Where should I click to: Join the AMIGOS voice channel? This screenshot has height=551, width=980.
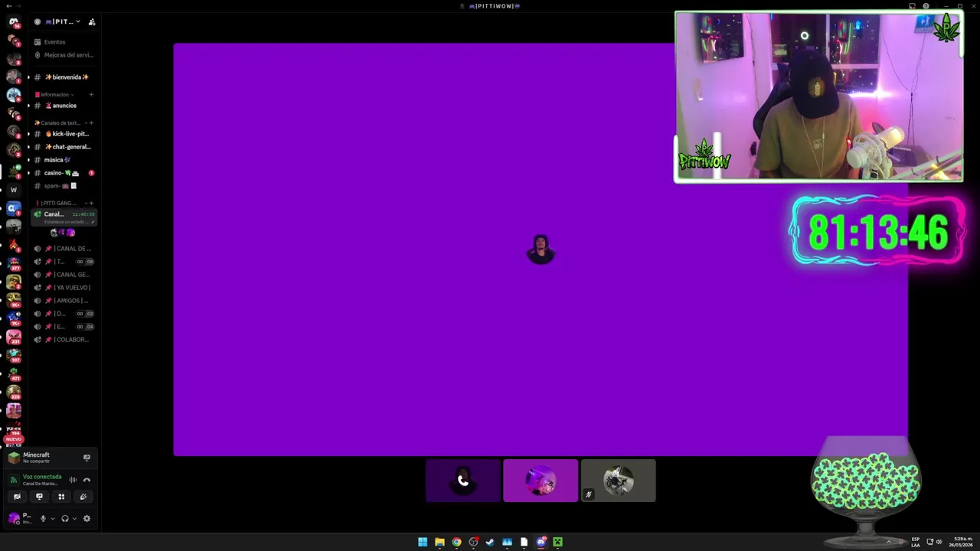pos(64,301)
